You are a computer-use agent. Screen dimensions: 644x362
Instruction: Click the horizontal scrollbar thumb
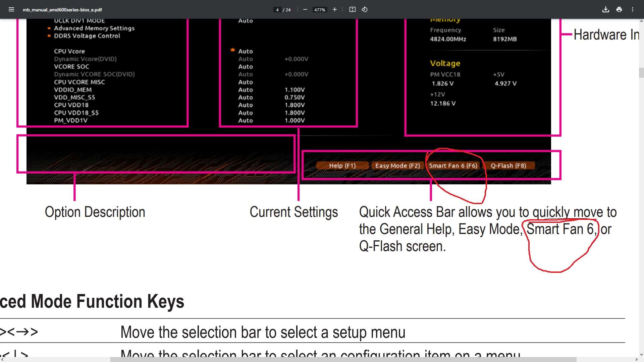343,359
